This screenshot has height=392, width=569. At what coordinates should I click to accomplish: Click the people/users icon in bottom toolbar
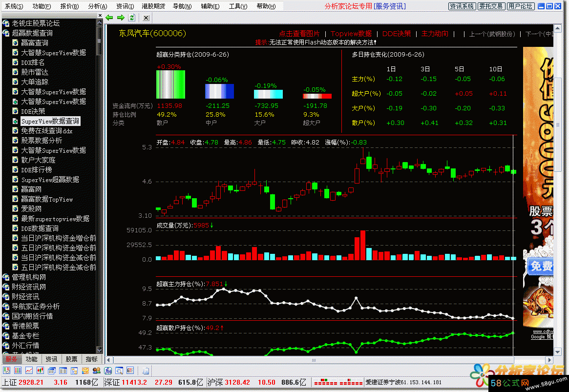point(97,371)
